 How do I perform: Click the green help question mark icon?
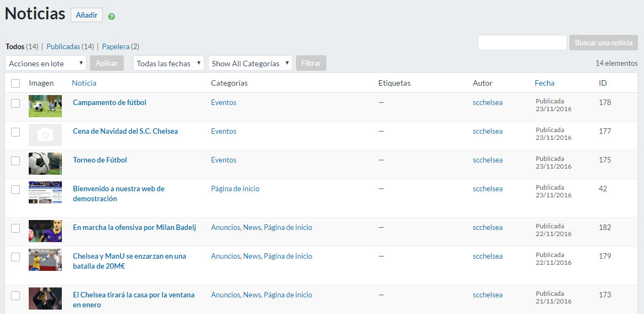[x=112, y=17]
